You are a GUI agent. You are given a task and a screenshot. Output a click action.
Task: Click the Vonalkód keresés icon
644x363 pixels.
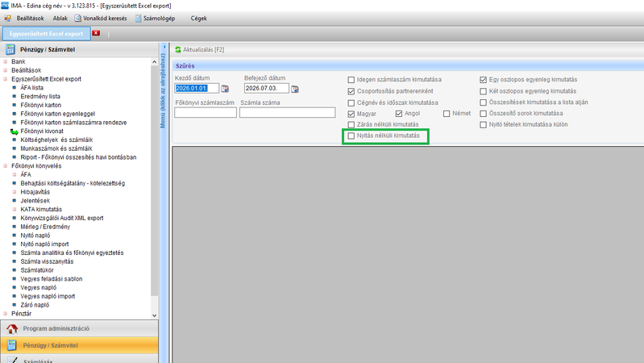[78, 19]
